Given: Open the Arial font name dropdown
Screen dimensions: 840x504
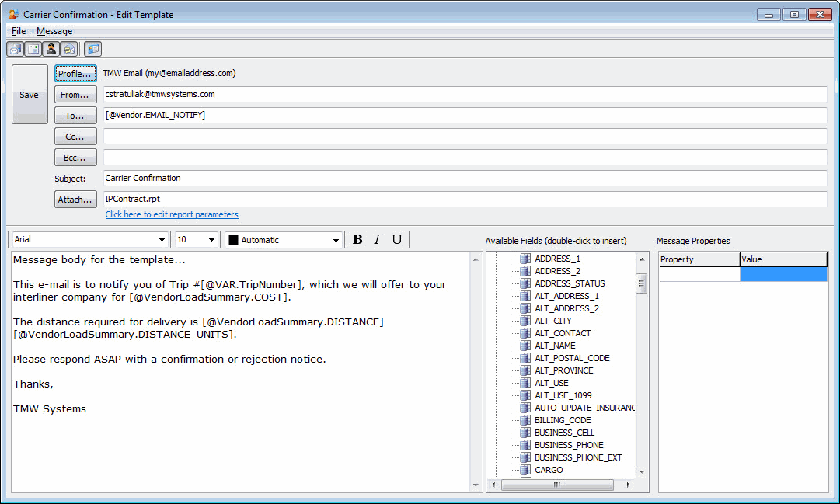Looking at the screenshot, I should 162,240.
